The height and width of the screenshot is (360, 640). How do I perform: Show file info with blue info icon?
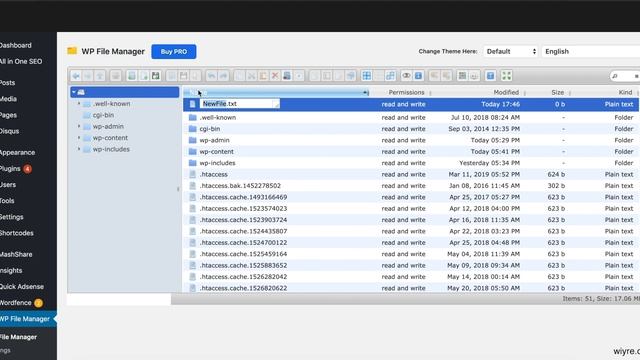(x=418, y=76)
